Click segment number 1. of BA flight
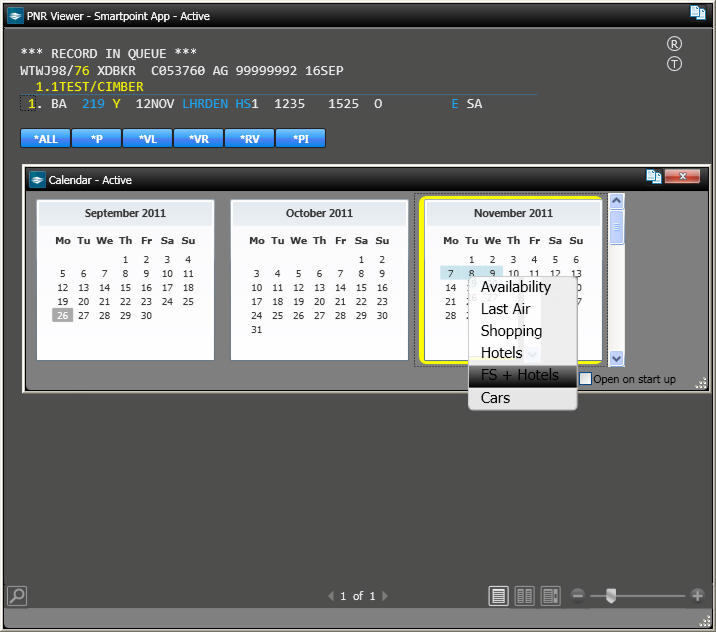The image size is (716, 632). coord(35,104)
